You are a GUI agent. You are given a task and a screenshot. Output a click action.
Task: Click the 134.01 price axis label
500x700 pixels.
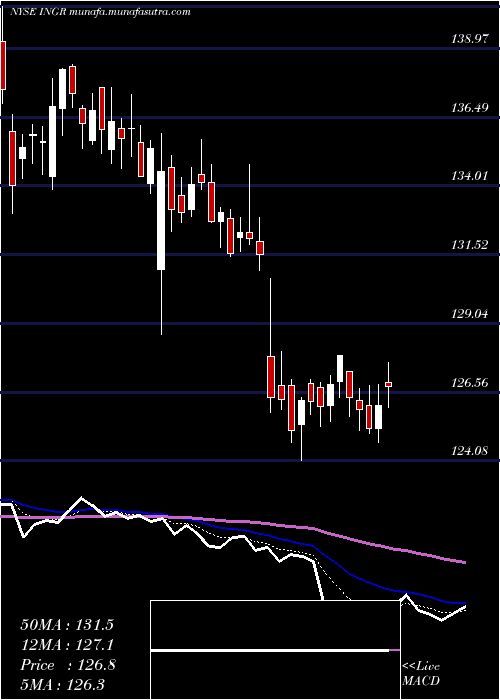(469, 176)
